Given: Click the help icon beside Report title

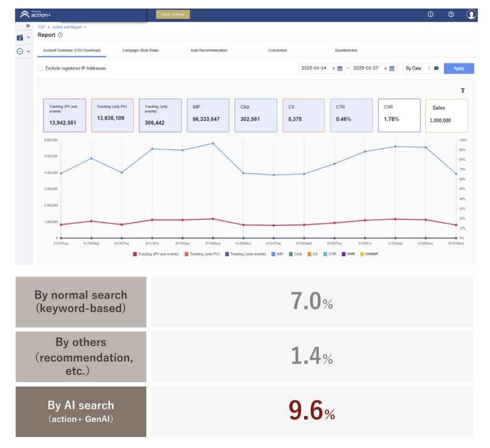Looking at the screenshot, I should [60, 35].
